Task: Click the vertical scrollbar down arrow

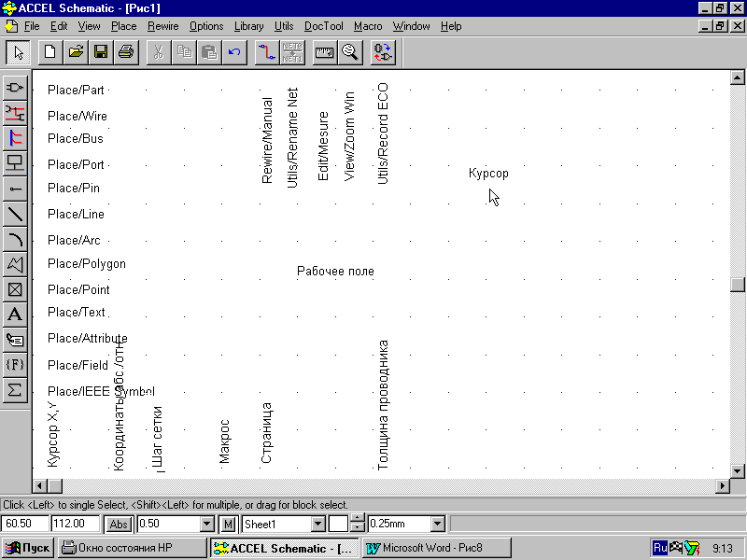Action: (738, 471)
